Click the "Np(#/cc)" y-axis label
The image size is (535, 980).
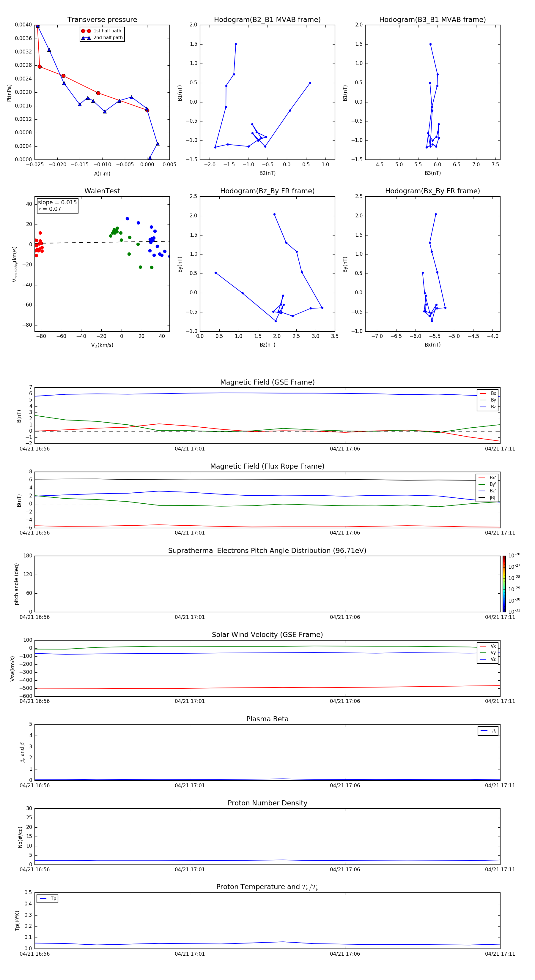[x=20, y=837]
